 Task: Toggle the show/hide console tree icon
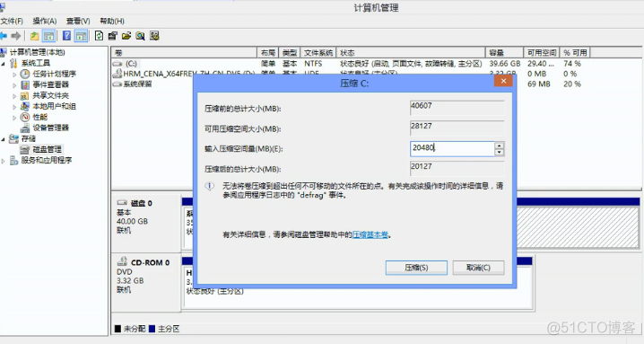48,36
